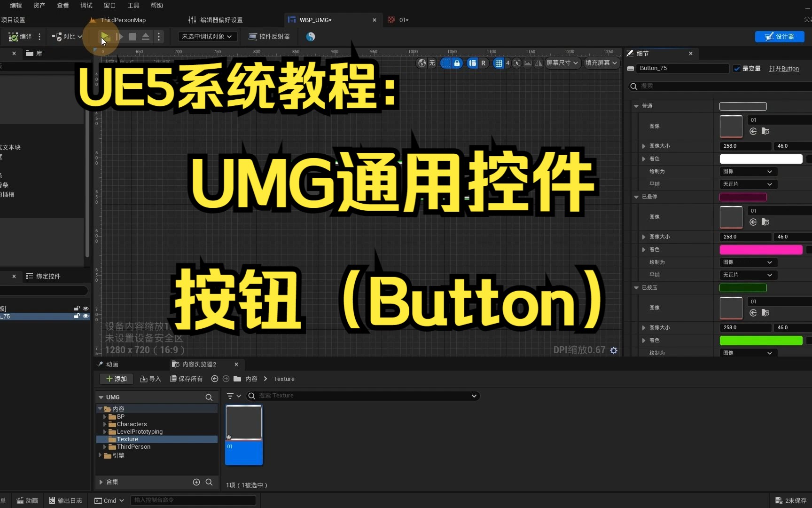Use selected asset for Normal image
Screen dimensions: 812x508
coord(753,131)
